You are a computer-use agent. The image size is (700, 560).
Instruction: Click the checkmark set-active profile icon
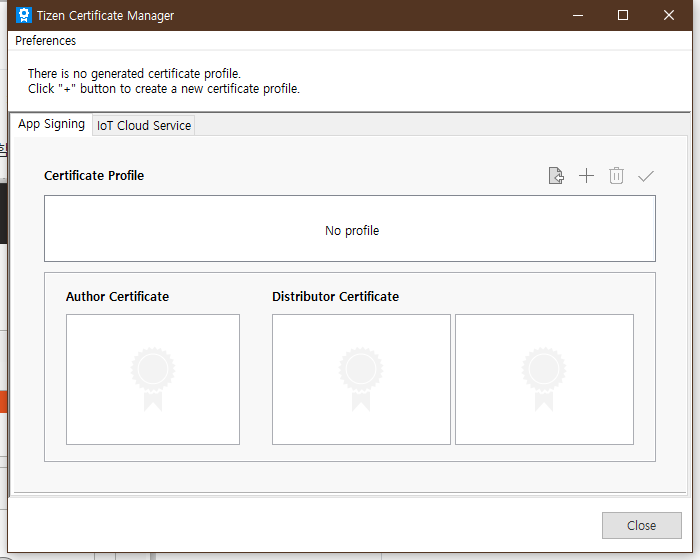646,176
